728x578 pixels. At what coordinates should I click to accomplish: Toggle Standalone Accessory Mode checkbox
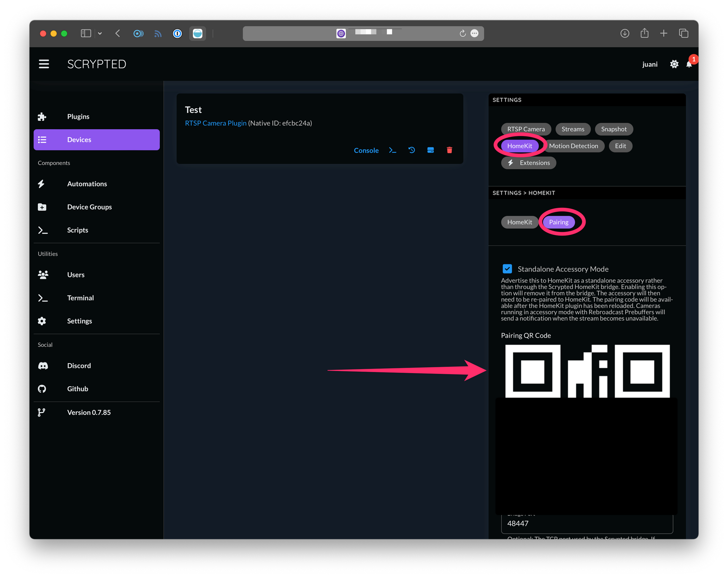coord(507,269)
